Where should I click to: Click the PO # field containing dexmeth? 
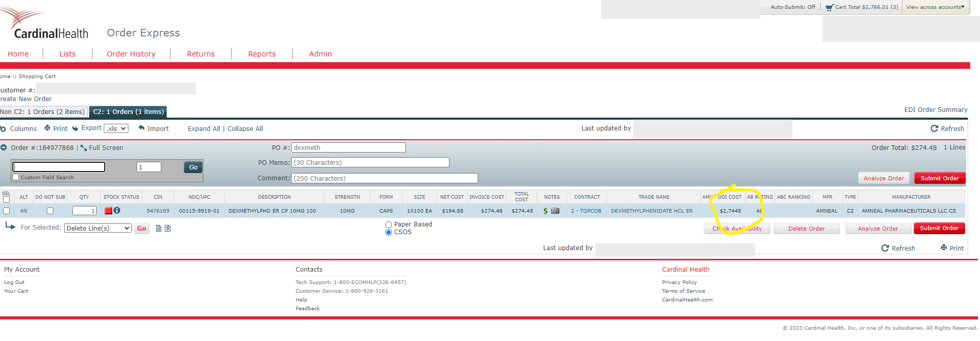pos(348,147)
